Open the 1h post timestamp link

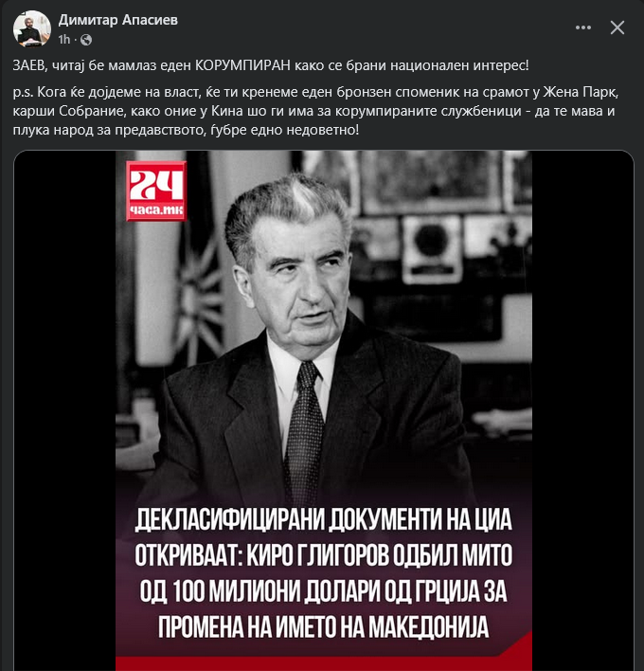click(64, 40)
